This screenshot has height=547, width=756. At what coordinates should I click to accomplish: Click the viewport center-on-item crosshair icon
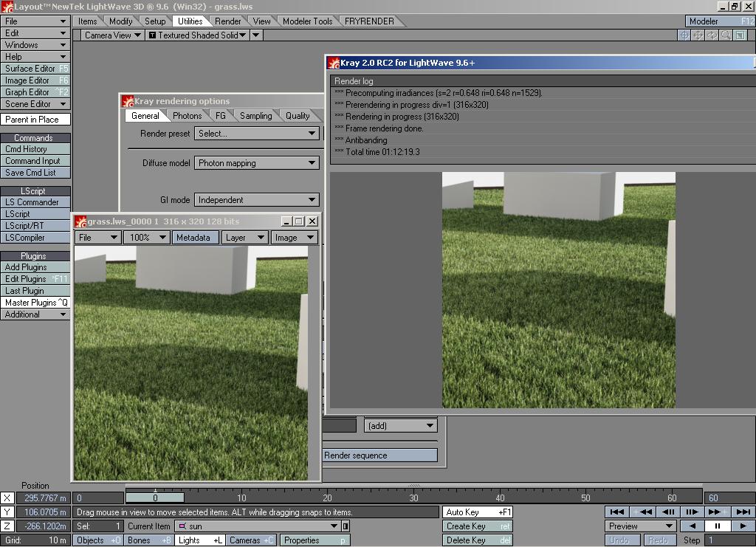coord(684,35)
